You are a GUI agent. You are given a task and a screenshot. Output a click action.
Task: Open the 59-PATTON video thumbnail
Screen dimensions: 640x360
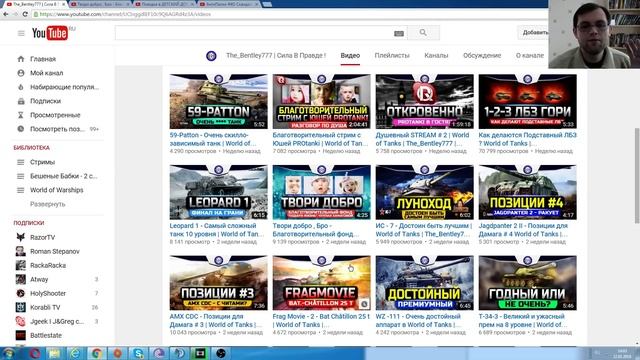(x=218, y=102)
